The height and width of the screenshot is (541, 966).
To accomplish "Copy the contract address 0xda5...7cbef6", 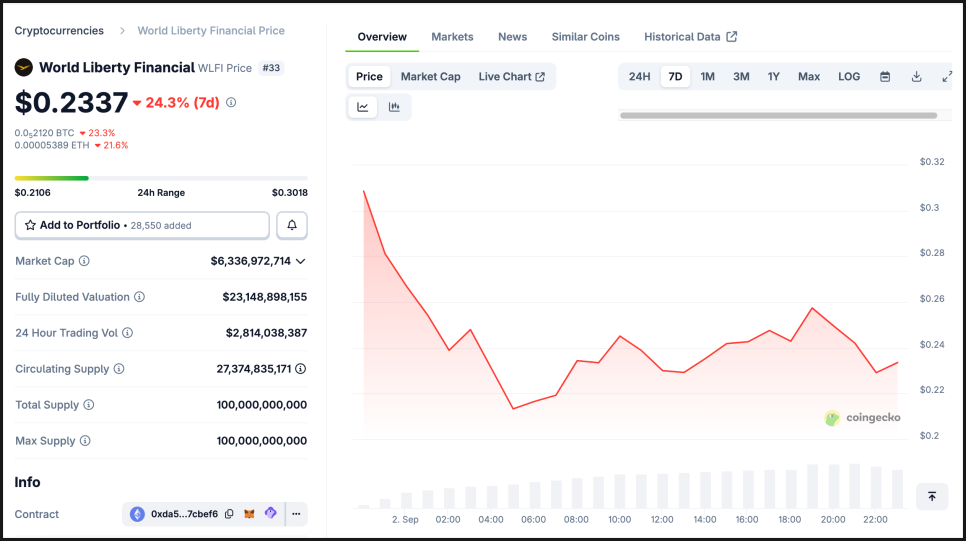I will click(x=229, y=514).
